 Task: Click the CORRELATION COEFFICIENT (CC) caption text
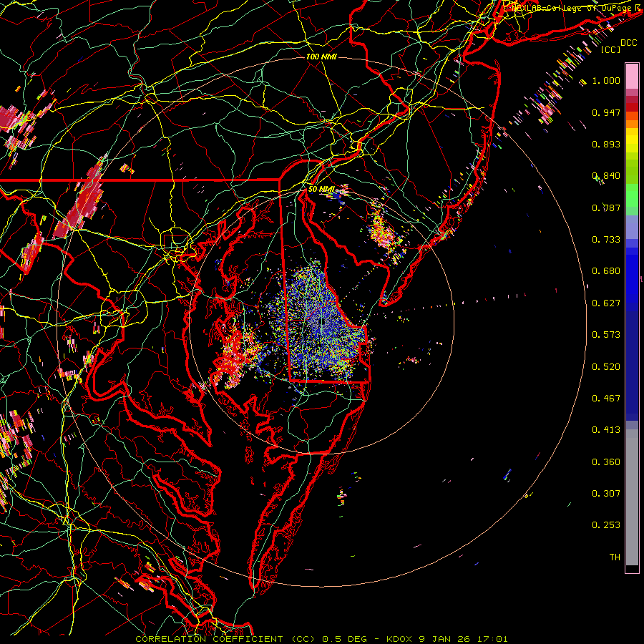click(x=225, y=639)
